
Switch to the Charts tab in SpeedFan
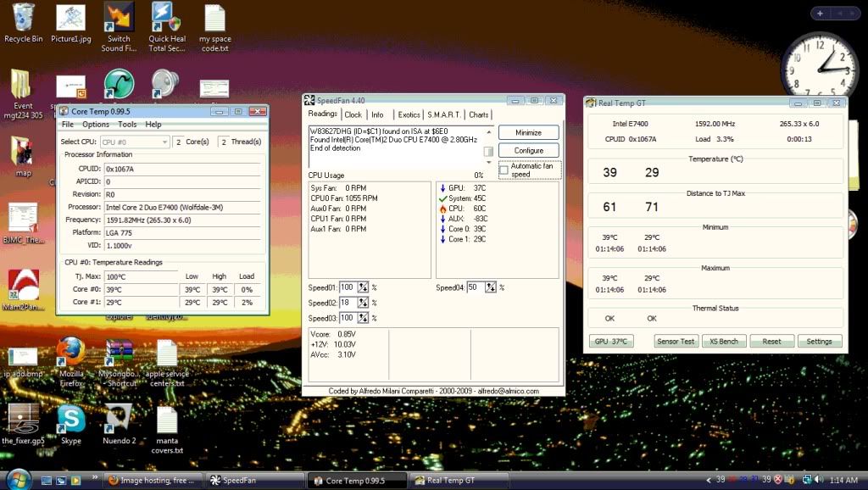tap(479, 114)
